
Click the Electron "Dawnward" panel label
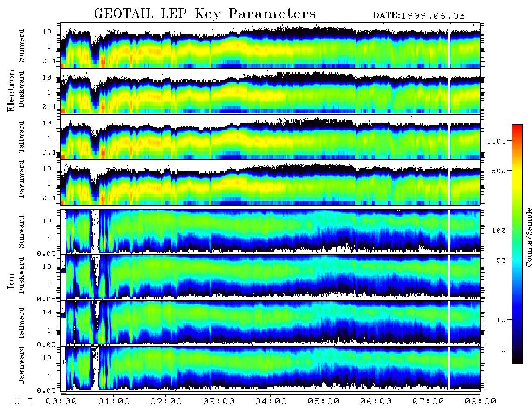21,178
